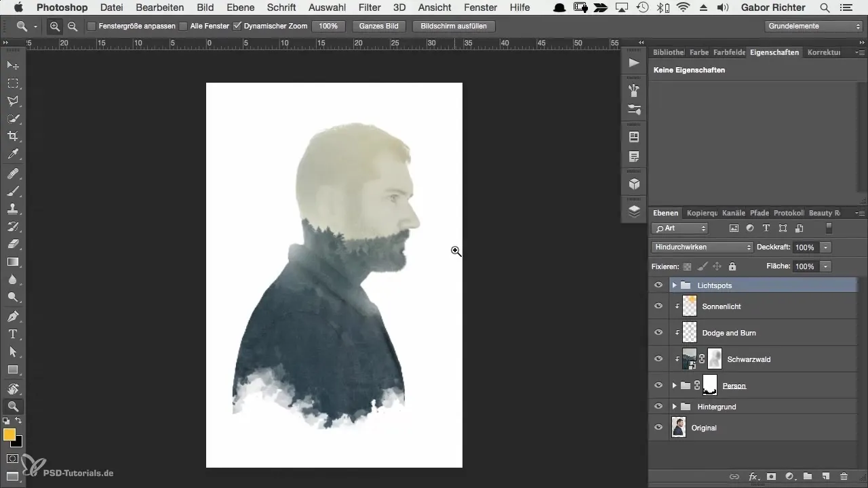This screenshot has height=488, width=868.
Task: Open the Ebene menu
Action: point(241,7)
